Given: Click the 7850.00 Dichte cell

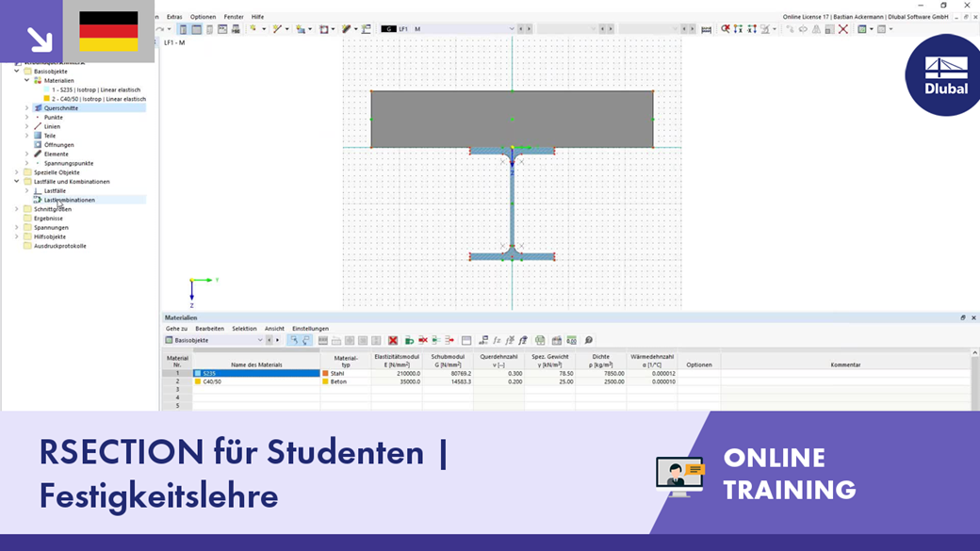Looking at the screenshot, I should pyautogui.click(x=600, y=374).
